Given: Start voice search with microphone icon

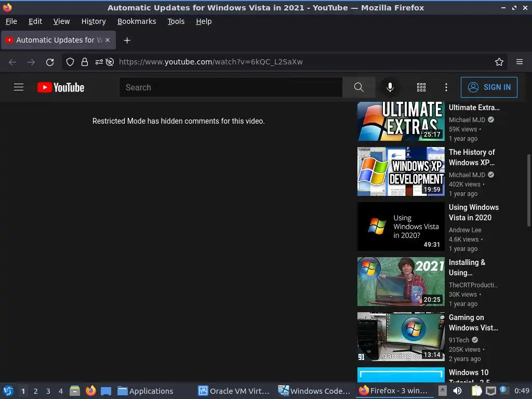Looking at the screenshot, I should coord(390,87).
